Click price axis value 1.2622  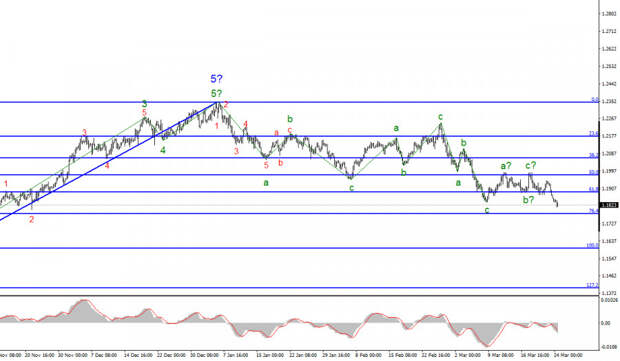[609, 49]
